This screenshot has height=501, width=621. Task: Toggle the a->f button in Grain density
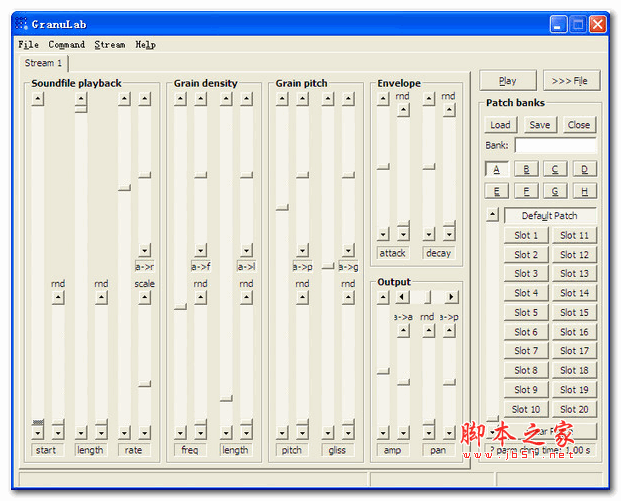[x=200, y=267]
